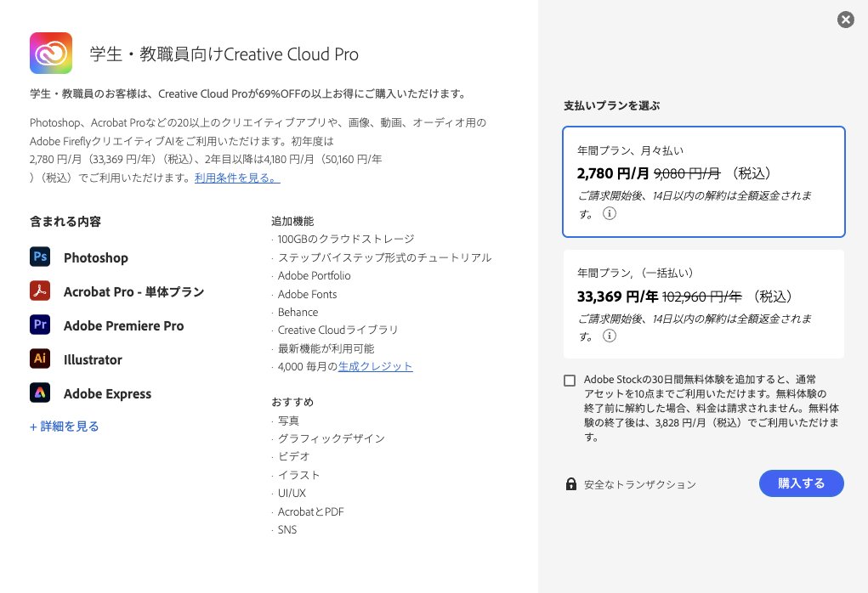This screenshot has width=868, height=593.
Task: Click the Acrobat Pro - 単体プラン label
Action: 133,292
